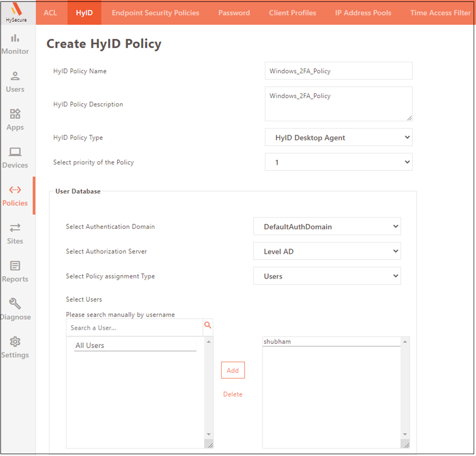Open the Sites sidebar icon
The height and width of the screenshot is (456, 476).
pos(15,228)
